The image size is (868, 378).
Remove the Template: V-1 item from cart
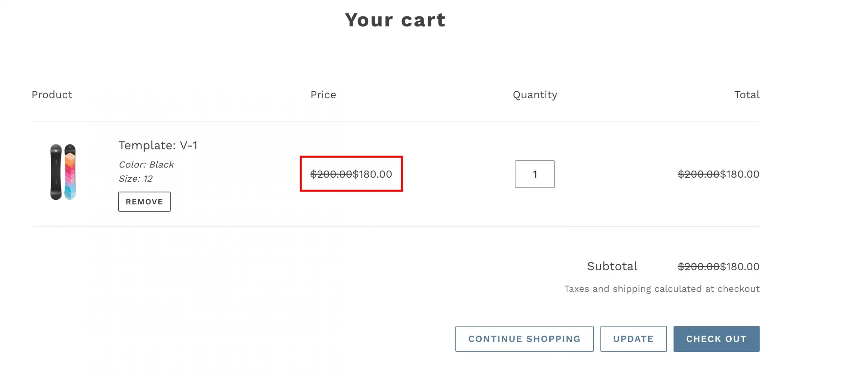[x=144, y=202]
